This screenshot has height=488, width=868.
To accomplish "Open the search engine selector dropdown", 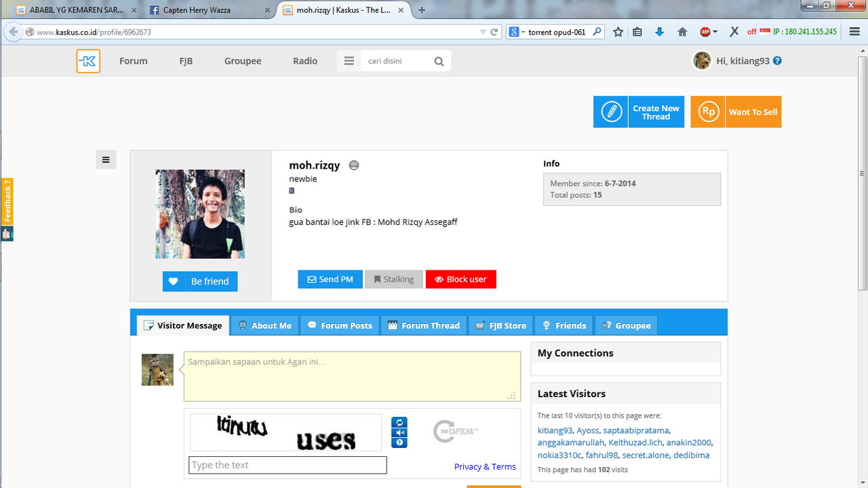I will coord(517,32).
